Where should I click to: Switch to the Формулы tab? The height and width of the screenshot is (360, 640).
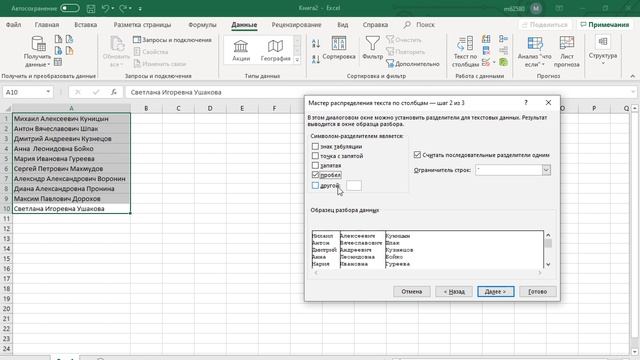[202, 25]
